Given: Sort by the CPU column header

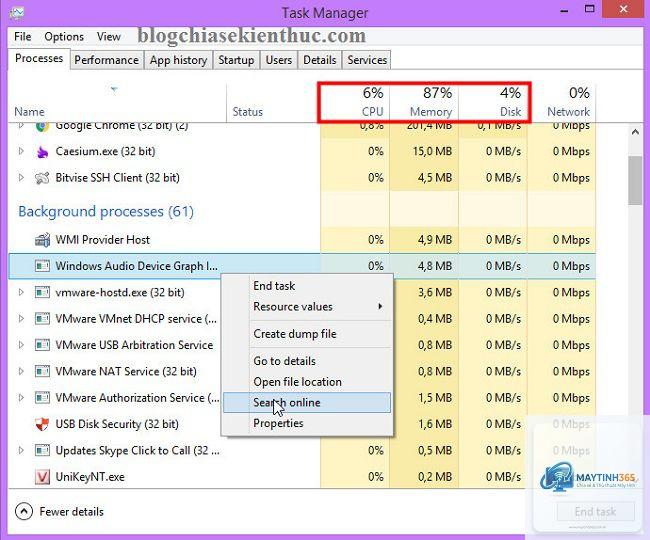Looking at the screenshot, I should tap(354, 104).
